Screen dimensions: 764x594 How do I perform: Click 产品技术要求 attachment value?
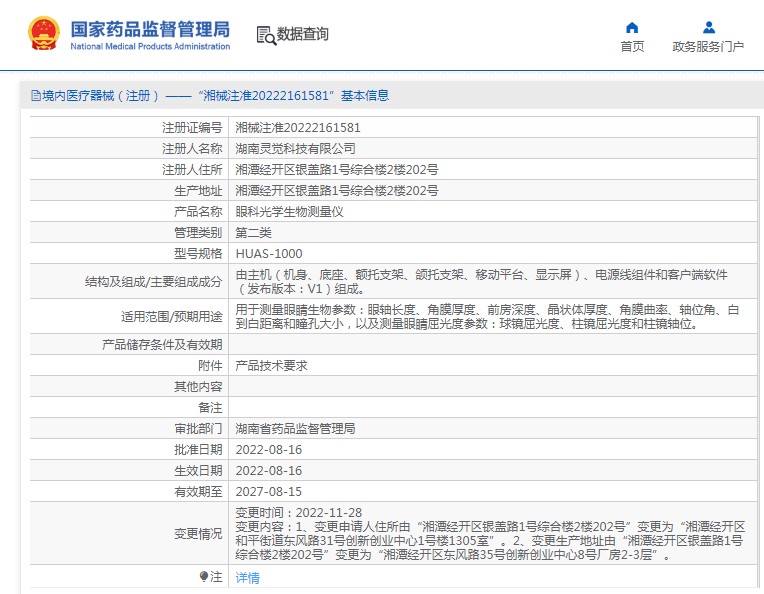click(271, 365)
